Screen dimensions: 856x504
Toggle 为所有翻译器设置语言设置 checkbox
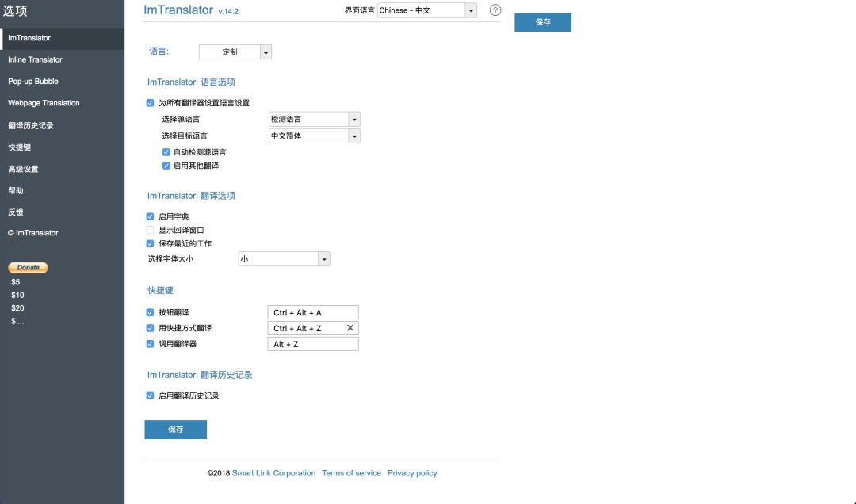pyautogui.click(x=150, y=103)
